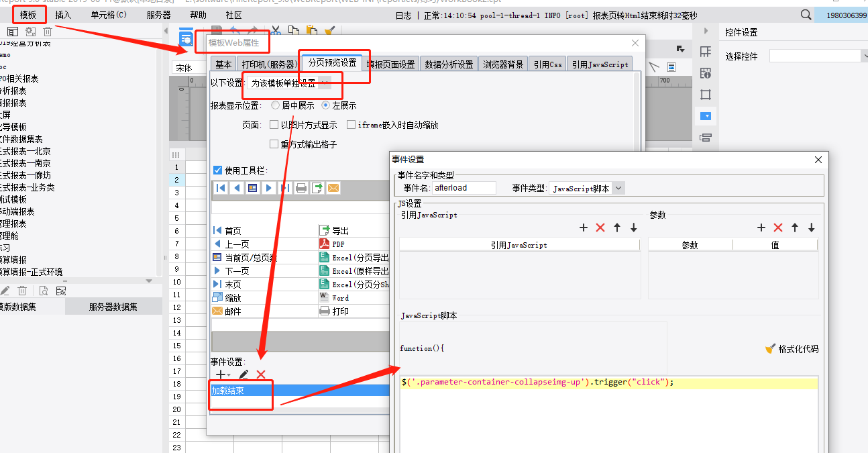The width and height of the screenshot is (868, 453).
Task: Open the 社区 menu
Action: pos(233,15)
